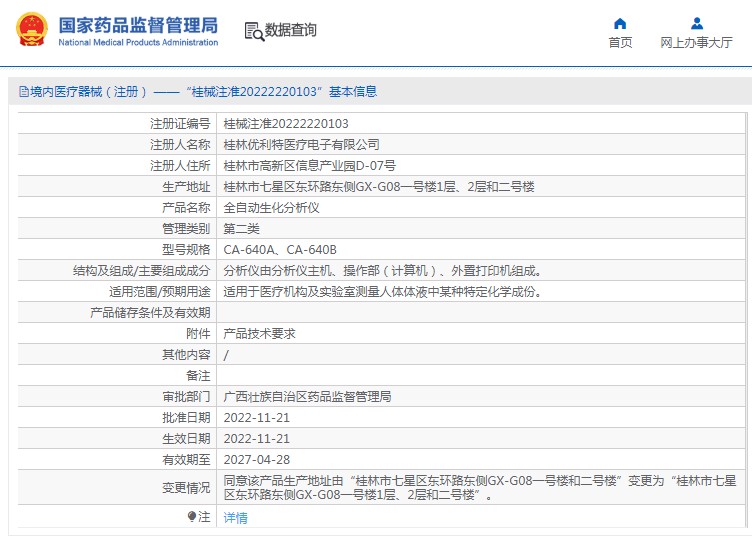Open the 数据查询 search icon
This screenshot has width=752, height=538.
254,31
